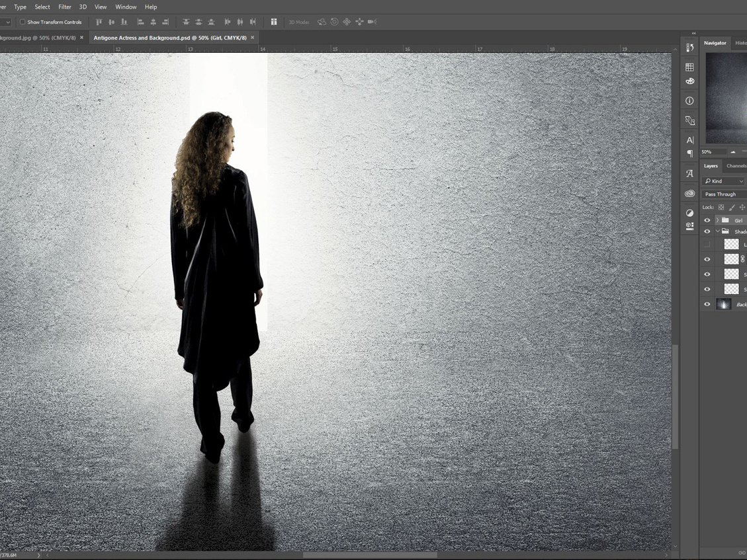The height and width of the screenshot is (560, 747).
Task: Open the Adjustments panel icon
Action: 689,213
